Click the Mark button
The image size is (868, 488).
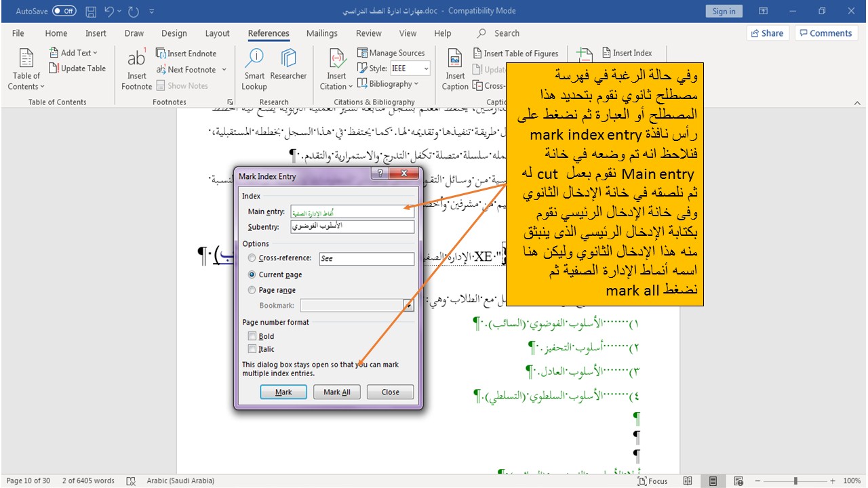pyautogui.click(x=283, y=392)
